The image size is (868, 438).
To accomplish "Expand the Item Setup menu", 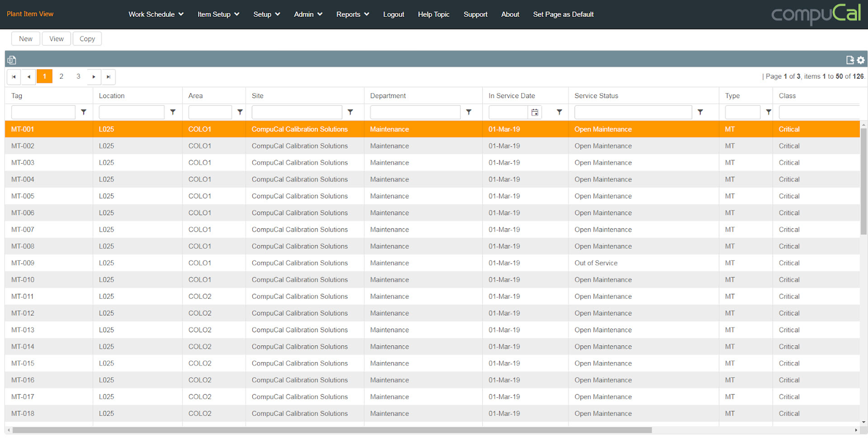I will tap(219, 14).
